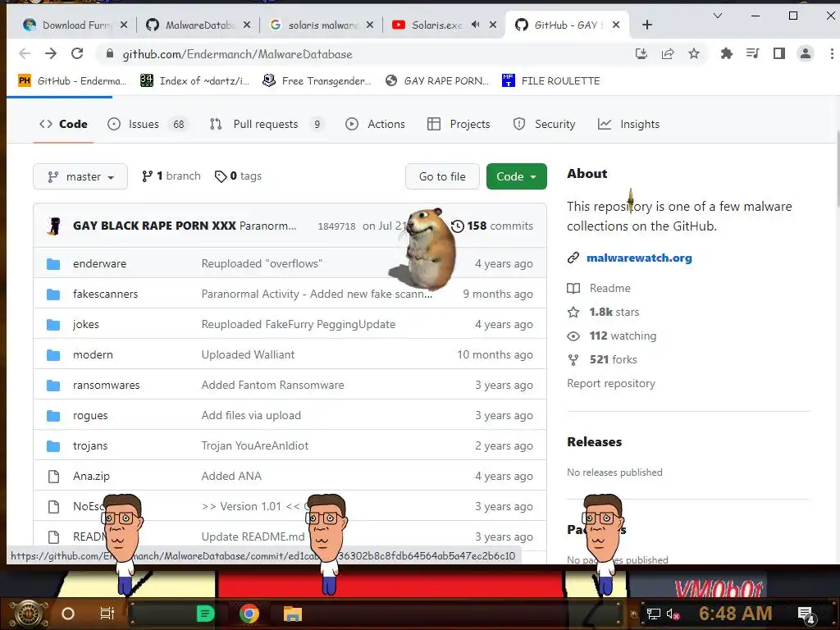The width and height of the screenshot is (840, 630).
Task: Open Task View from the taskbar
Action: 107,614
